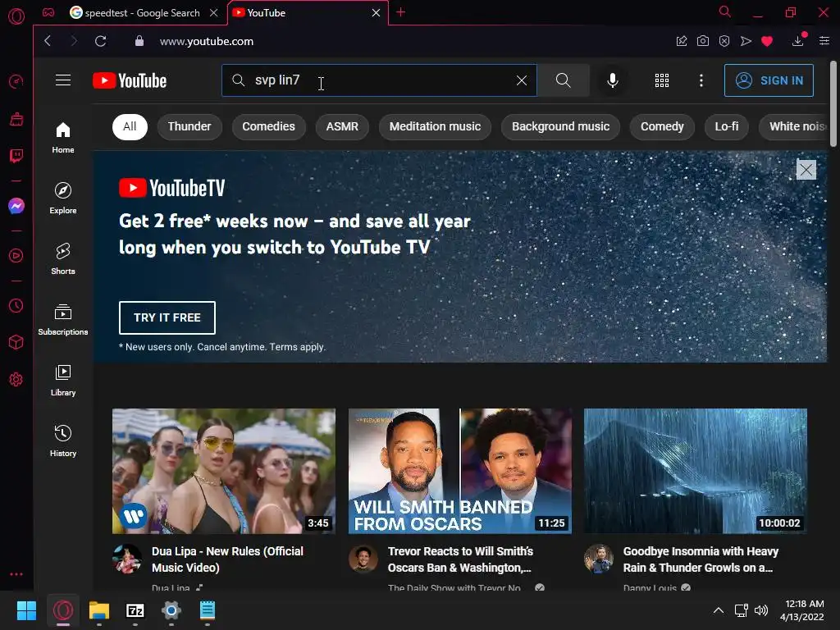Search with your voice microphone
840x630 pixels.
pyautogui.click(x=613, y=80)
